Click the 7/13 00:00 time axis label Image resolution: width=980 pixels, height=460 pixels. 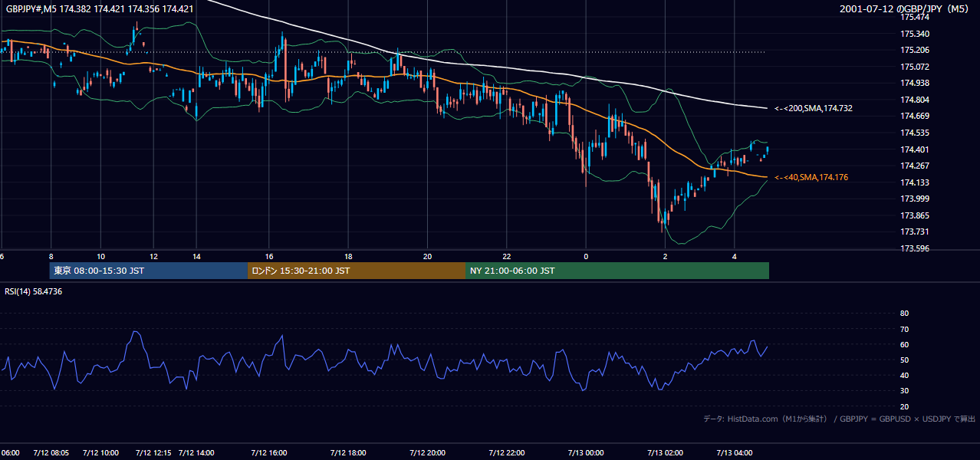click(x=586, y=453)
